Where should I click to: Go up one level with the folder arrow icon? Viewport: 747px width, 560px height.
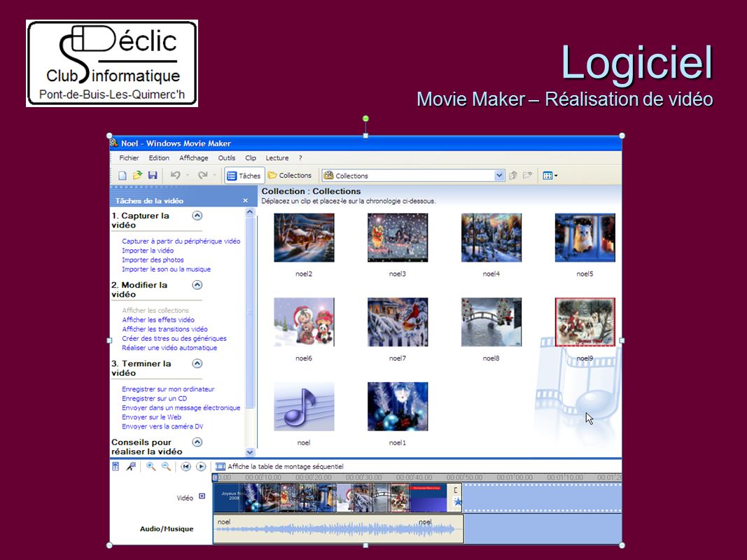click(513, 176)
